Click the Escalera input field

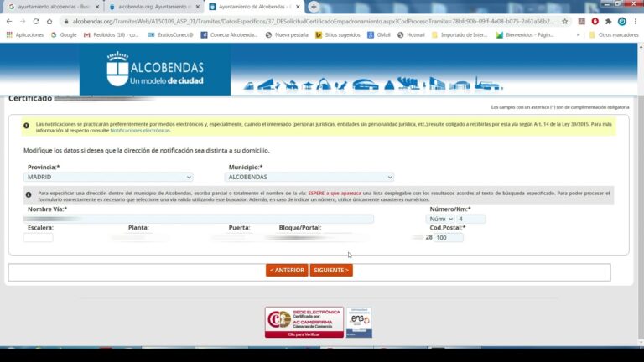pyautogui.click(x=39, y=237)
